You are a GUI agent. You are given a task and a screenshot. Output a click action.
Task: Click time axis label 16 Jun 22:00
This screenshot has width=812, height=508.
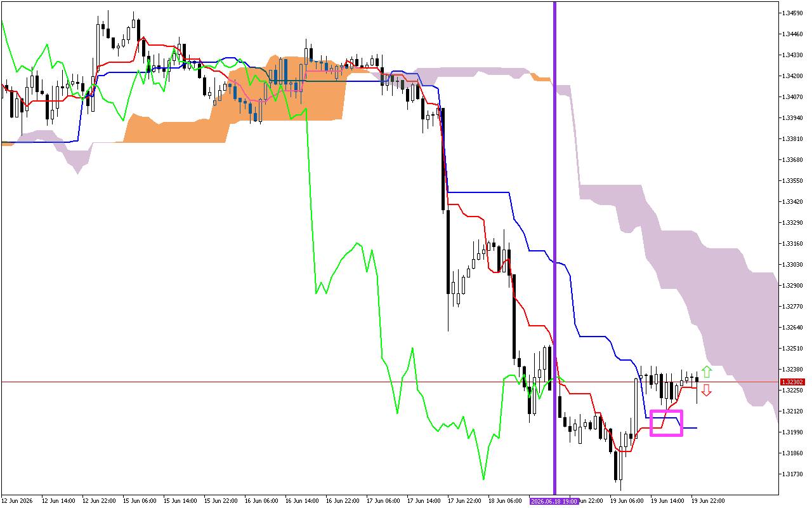pyautogui.click(x=342, y=501)
